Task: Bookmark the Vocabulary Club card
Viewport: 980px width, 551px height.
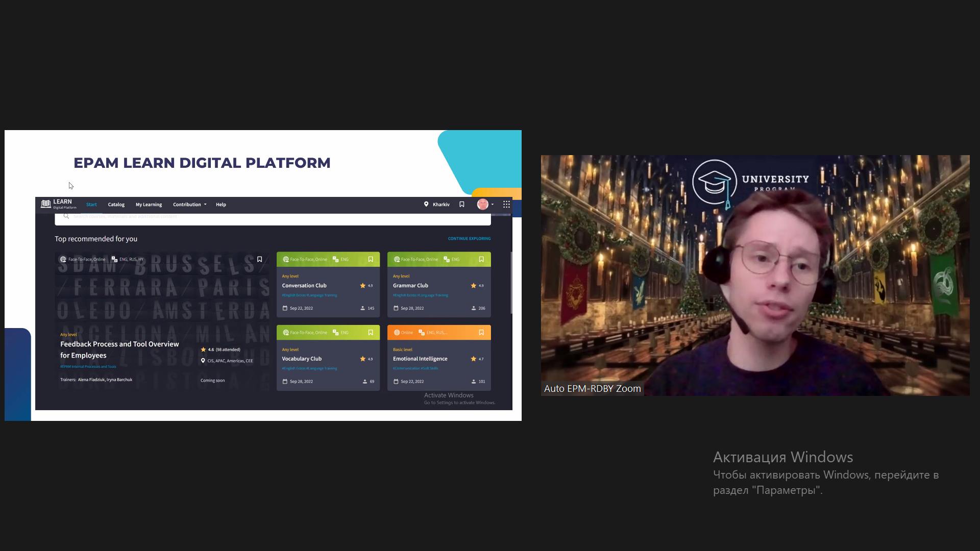Action: tap(371, 333)
